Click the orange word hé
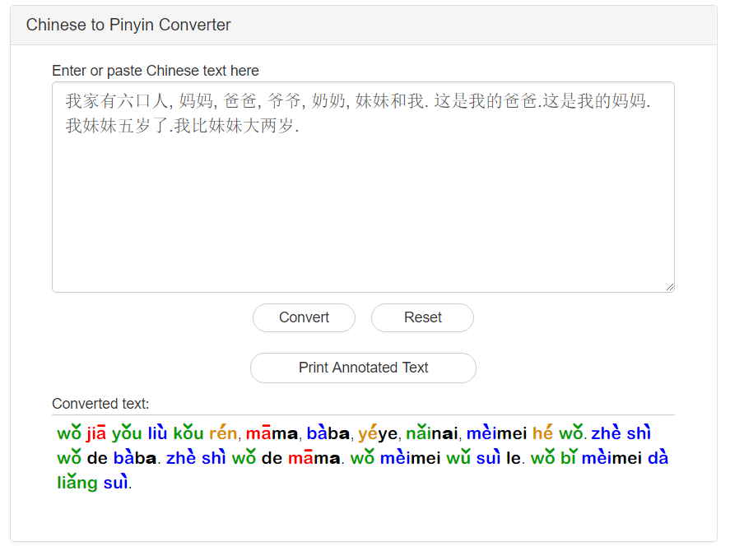 click(543, 433)
